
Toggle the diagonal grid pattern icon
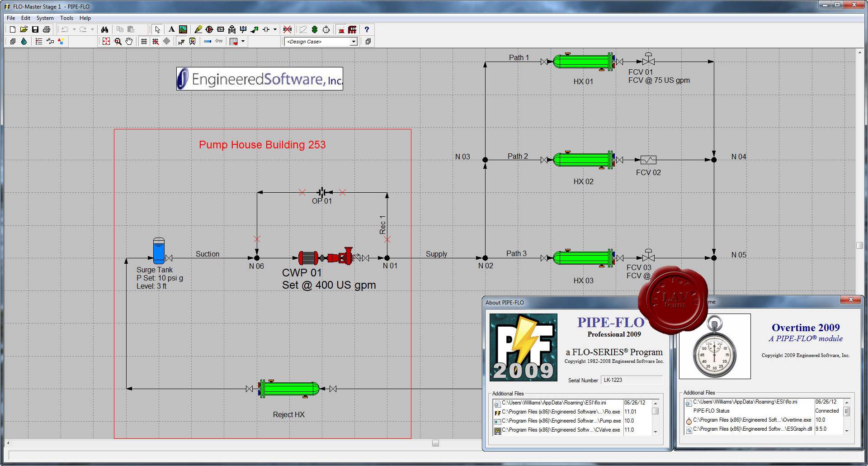(167, 41)
